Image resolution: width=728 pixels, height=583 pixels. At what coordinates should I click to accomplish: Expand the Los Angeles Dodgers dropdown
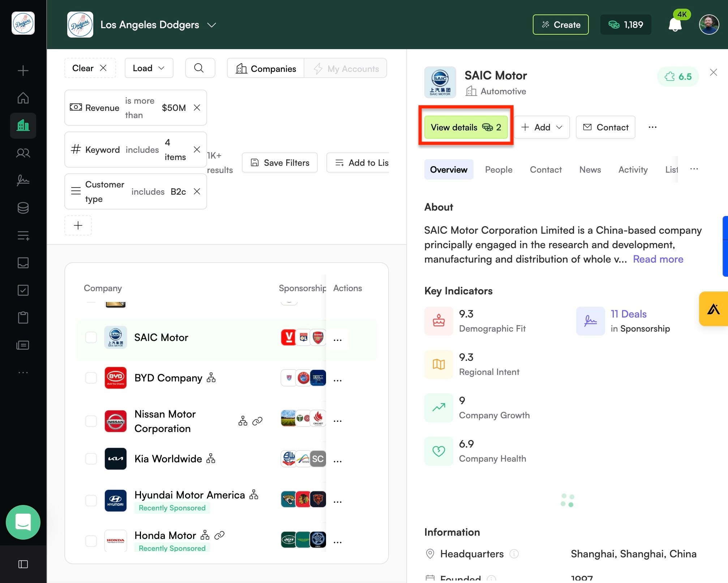[211, 25]
